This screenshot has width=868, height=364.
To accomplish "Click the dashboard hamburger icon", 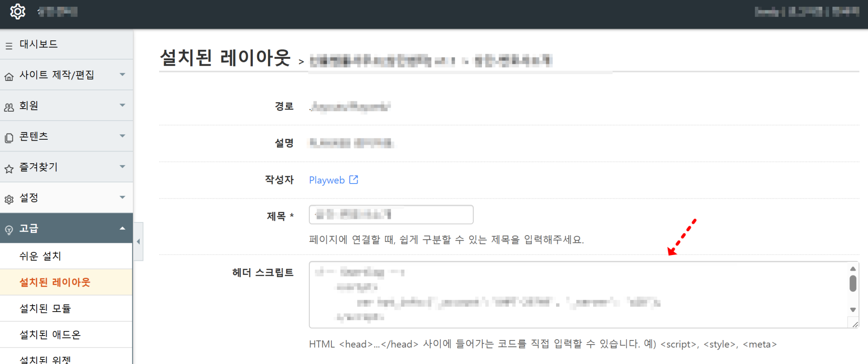I will tap(9, 46).
